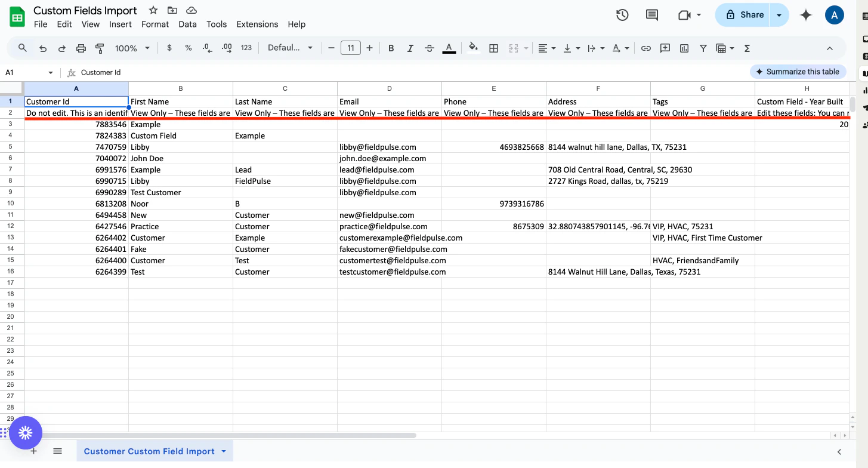
Task: Open the Tools menu
Action: [217, 24]
